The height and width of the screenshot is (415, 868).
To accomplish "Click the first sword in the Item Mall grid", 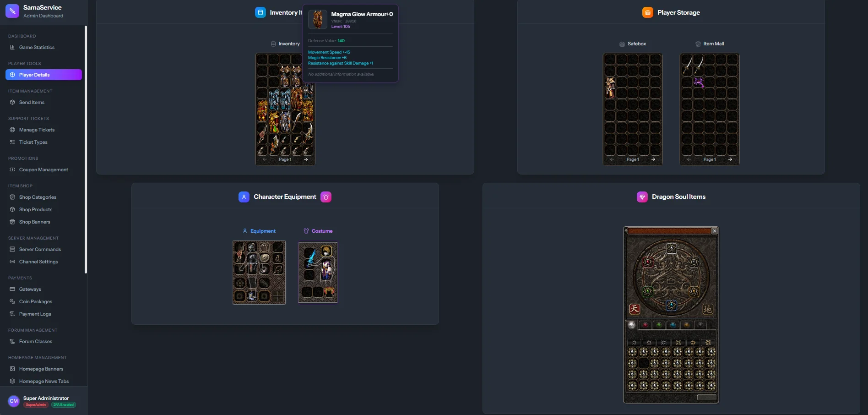I will tap(688, 65).
